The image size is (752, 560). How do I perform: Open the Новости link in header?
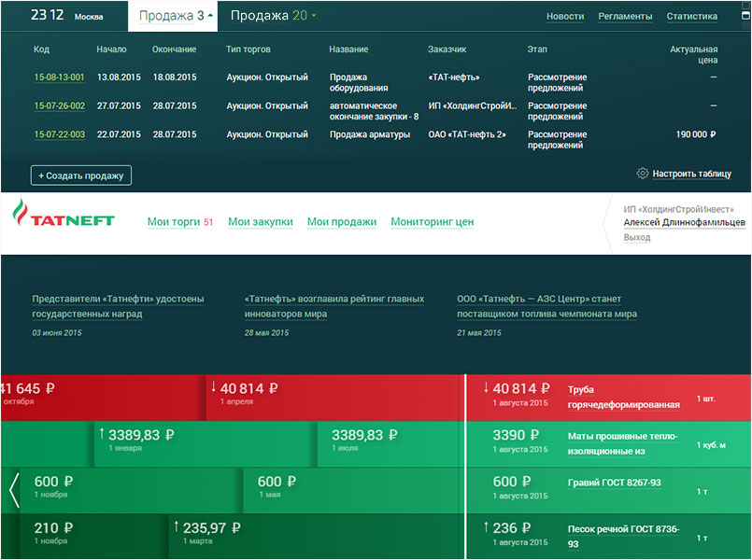pos(565,17)
